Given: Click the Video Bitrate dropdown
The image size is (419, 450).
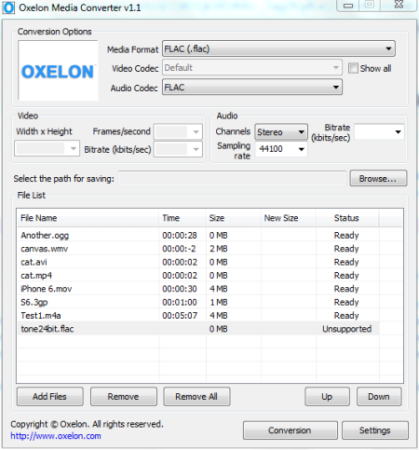Looking at the screenshot, I should 178,149.
